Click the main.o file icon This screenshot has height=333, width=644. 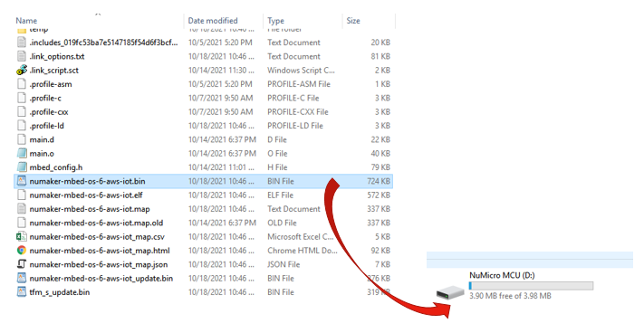point(22,153)
